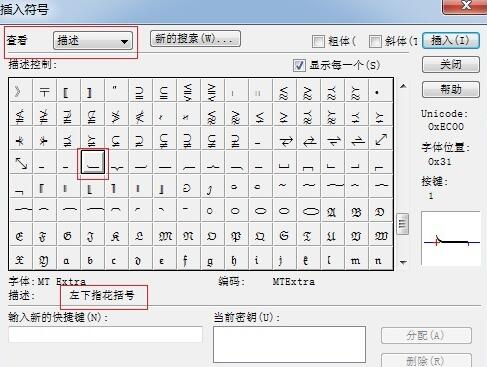Select the Fraktur lowercase n symbol
Image resolution: width=487 pixels, height=367 pixels.
click(x=381, y=258)
